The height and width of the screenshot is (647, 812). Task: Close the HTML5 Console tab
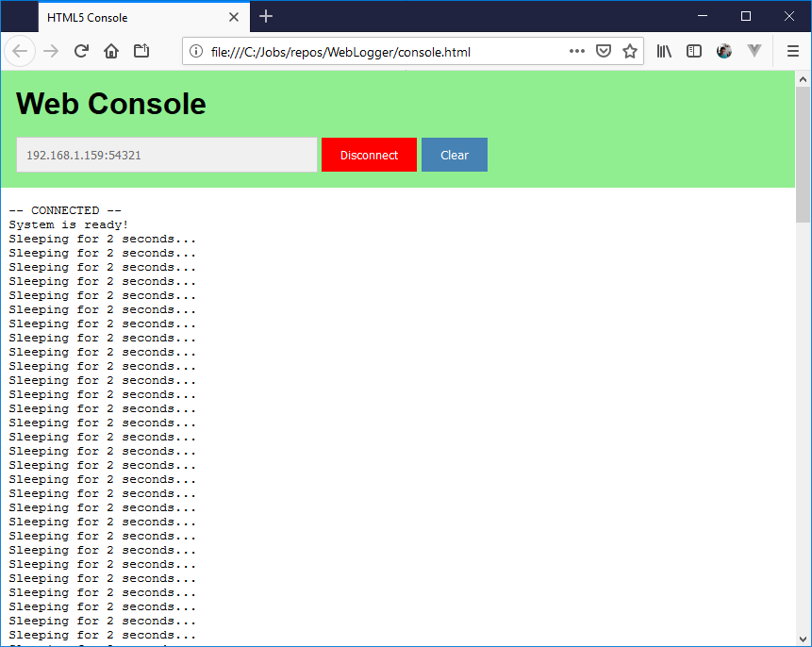[x=234, y=17]
